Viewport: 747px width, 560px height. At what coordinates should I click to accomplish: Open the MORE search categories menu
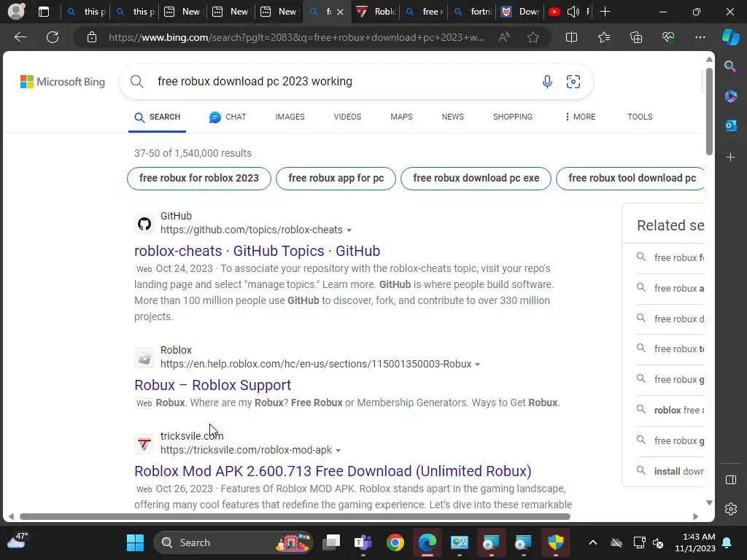(x=580, y=117)
